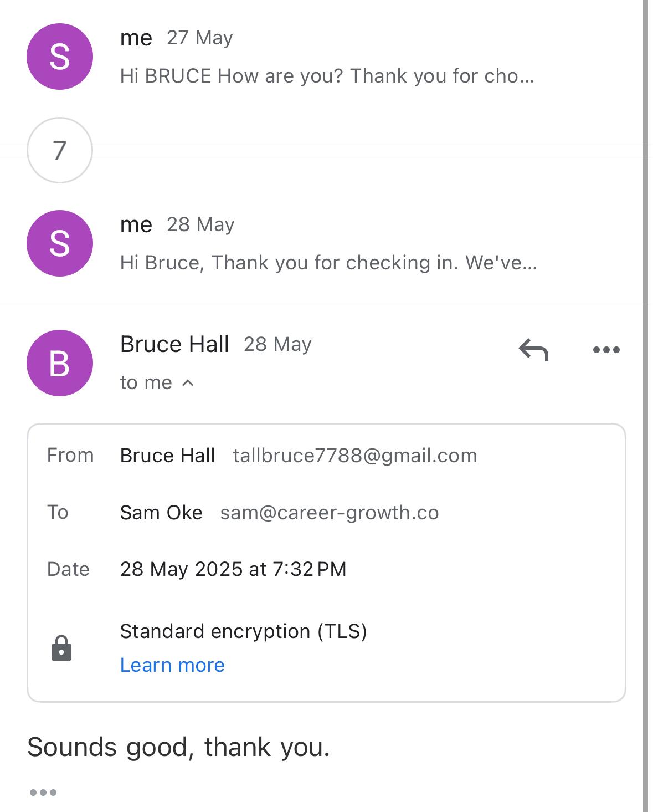This screenshot has width=653, height=812.
Task: Open the Learn more encryption link
Action: [172, 665]
